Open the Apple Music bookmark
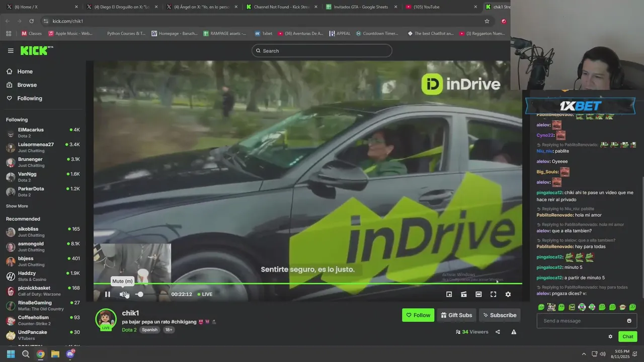Viewport: 644px width, 362px height. tap(70, 34)
